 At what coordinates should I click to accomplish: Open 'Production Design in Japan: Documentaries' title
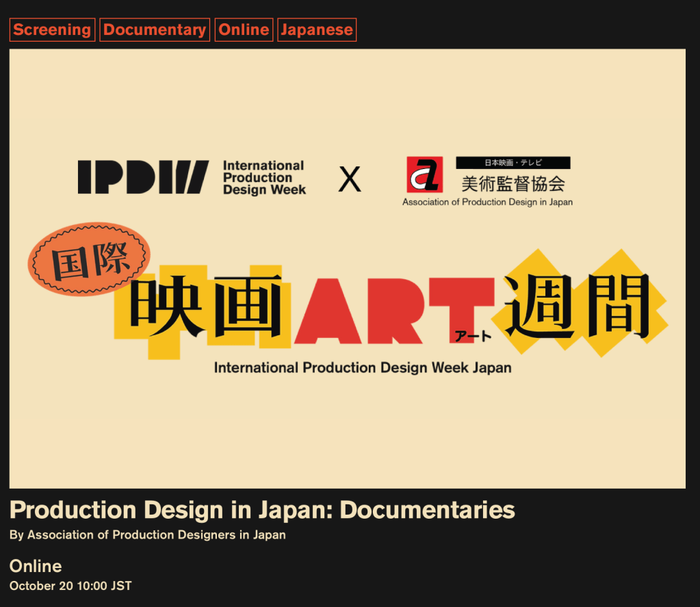click(x=262, y=511)
